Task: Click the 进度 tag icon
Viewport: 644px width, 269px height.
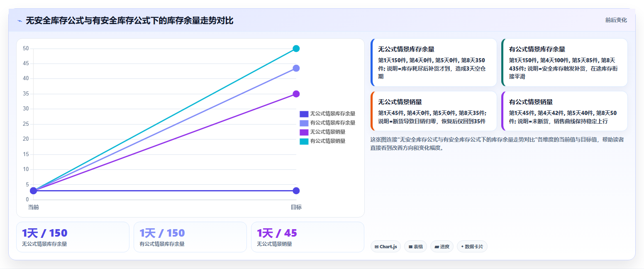Action: coord(437,247)
